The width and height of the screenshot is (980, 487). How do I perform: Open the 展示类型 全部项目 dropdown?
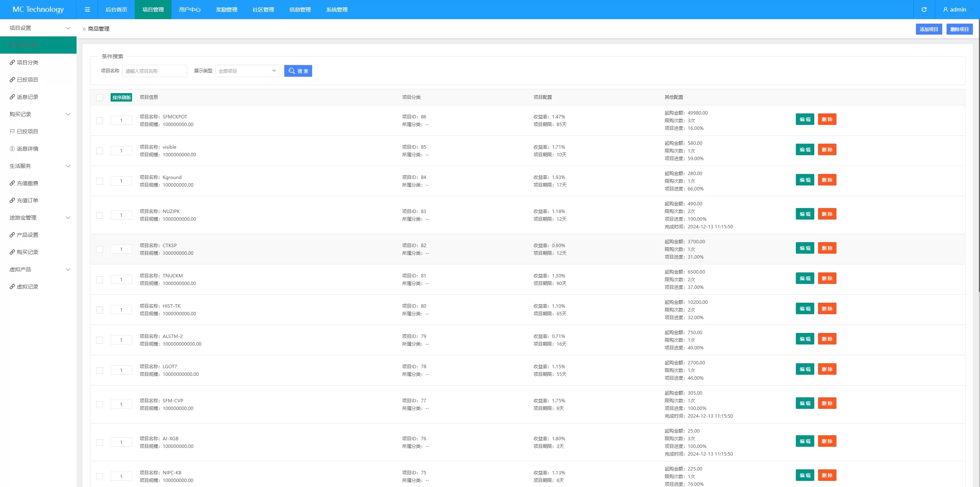(x=247, y=71)
